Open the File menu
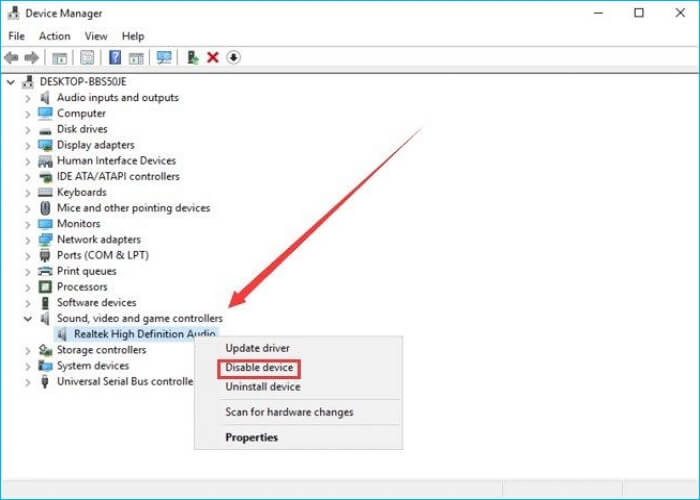700x500 pixels. point(17,36)
